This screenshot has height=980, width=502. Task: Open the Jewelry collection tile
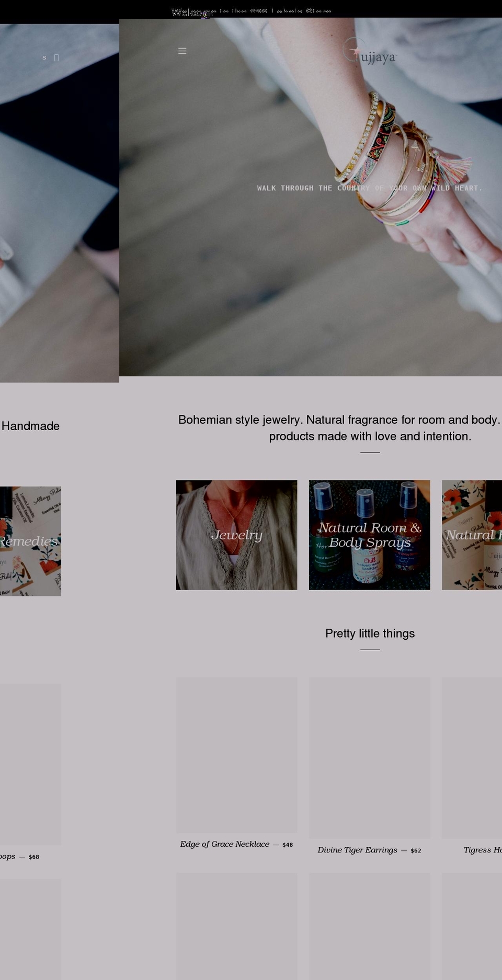point(236,535)
